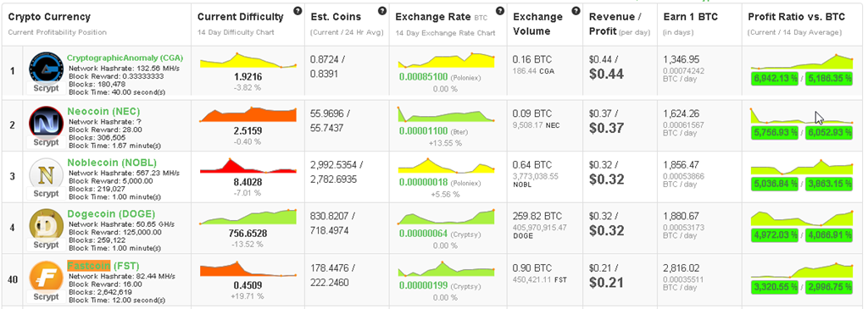868x309 pixels.
Task: Click help icon beside Exchange Rate header
Action: (500, 11)
